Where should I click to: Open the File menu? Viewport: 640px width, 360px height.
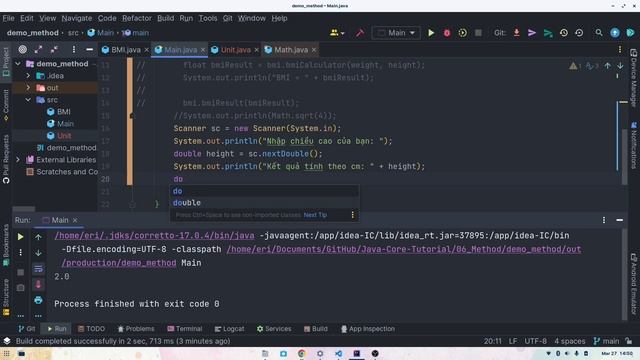8,18
